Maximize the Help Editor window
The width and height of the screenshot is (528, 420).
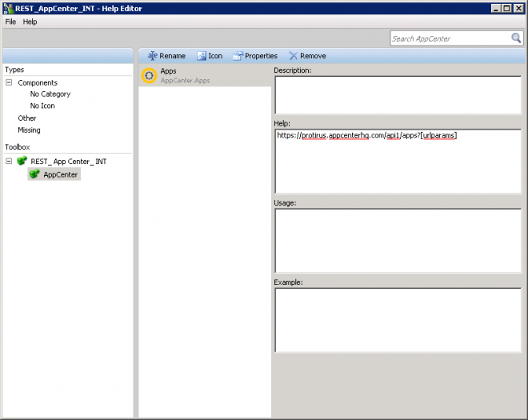(506, 9)
